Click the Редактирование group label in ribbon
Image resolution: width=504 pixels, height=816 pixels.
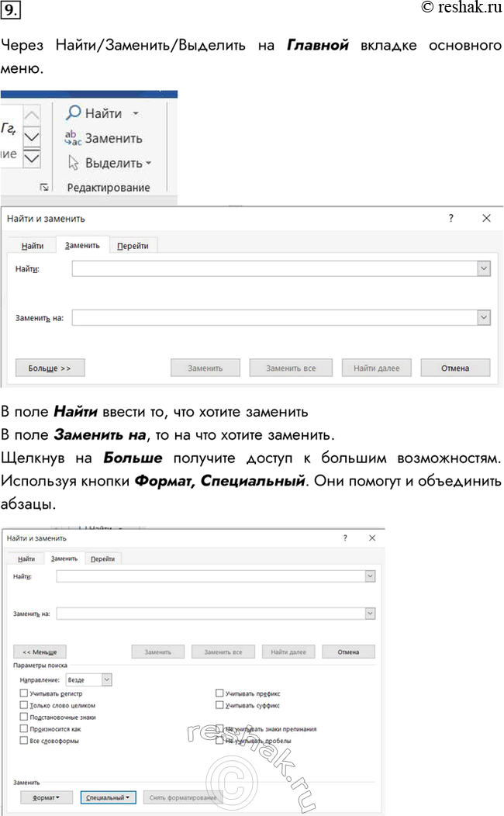click(x=109, y=188)
